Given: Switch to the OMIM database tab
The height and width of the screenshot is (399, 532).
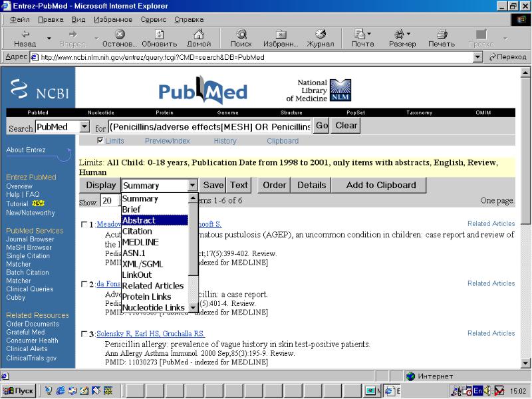Looking at the screenshot, I should click(483, 112).
